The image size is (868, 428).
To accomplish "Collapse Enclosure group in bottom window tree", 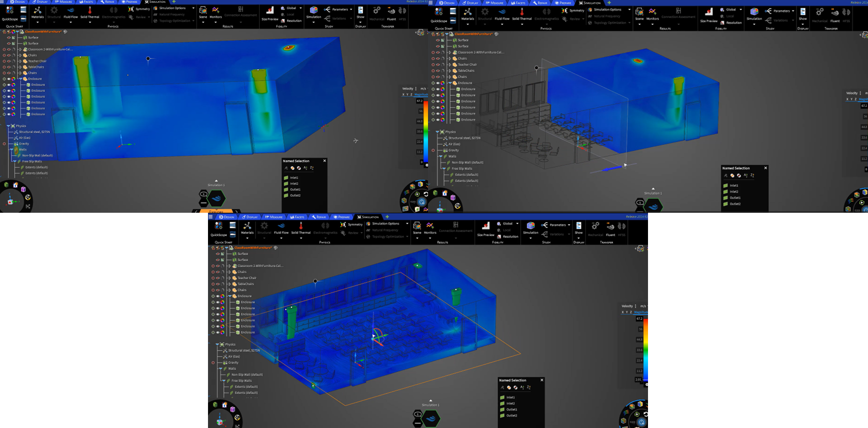I will click(229, 296).
